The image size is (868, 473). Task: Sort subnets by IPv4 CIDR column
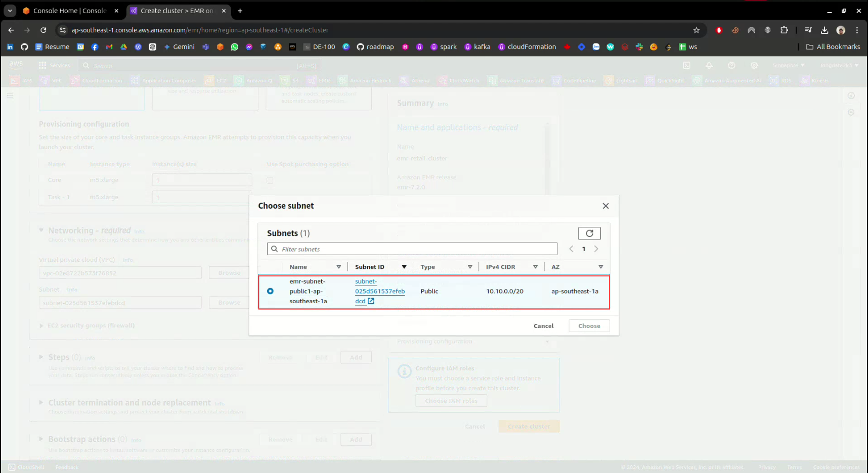tap(535, 267)
